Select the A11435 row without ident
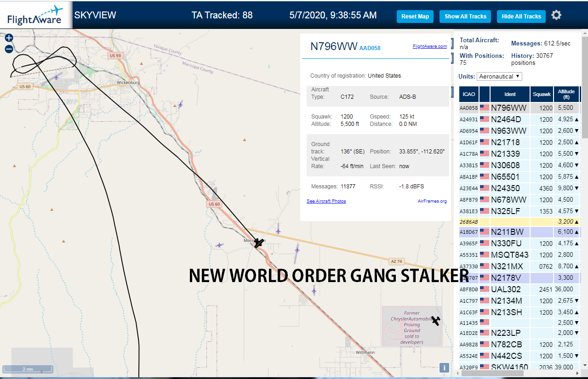This screenshot has width=588, height=379. 519,322
